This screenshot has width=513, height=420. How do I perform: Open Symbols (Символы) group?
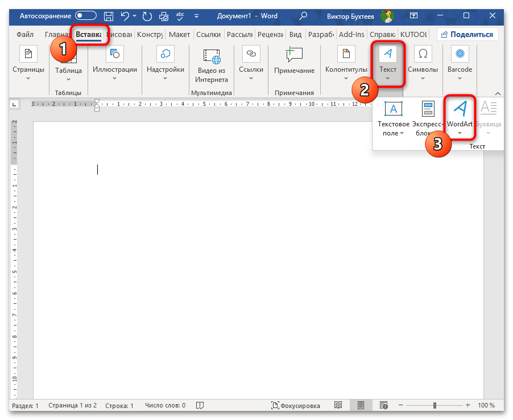(x=423, y=64)
